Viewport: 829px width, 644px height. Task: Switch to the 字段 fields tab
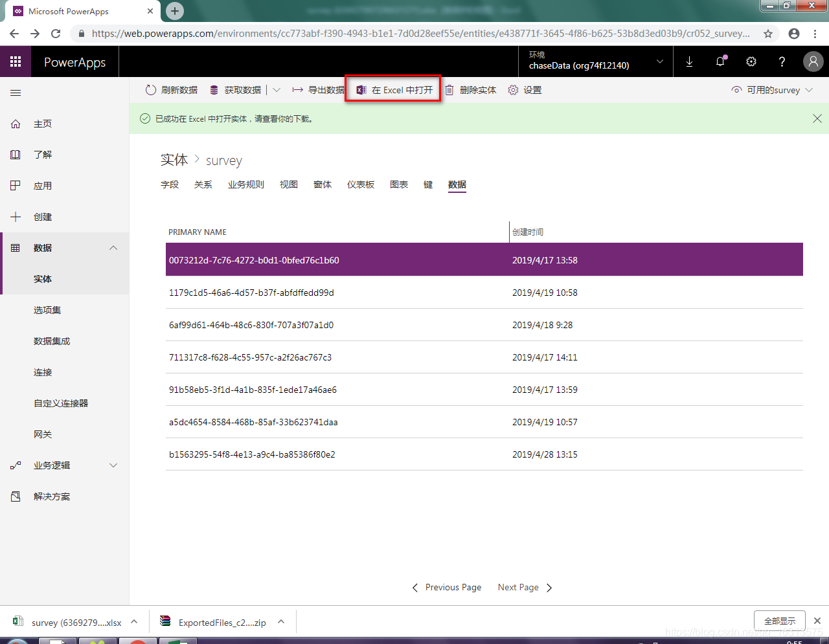pyautogui.click(x=170, y=184)
